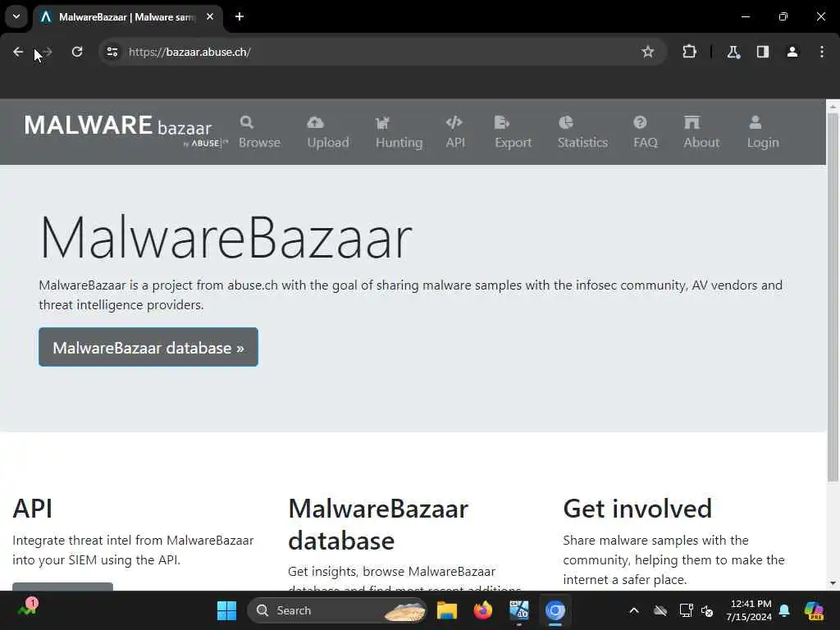Open the FAQ question mark icon
Screen dimensions: 840x630
[640, 123]
